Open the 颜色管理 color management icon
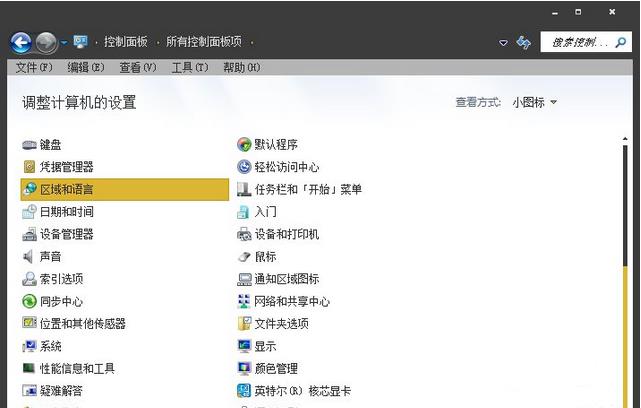Viewport: 641px width, 408px height. pyautogui.click(x=244, y=369)
